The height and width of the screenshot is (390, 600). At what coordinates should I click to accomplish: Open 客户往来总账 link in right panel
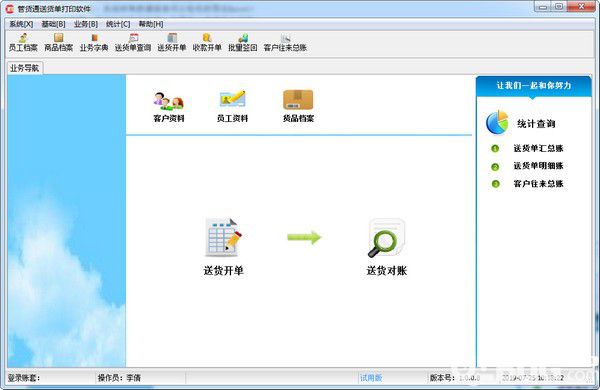[x=538, y=184]
